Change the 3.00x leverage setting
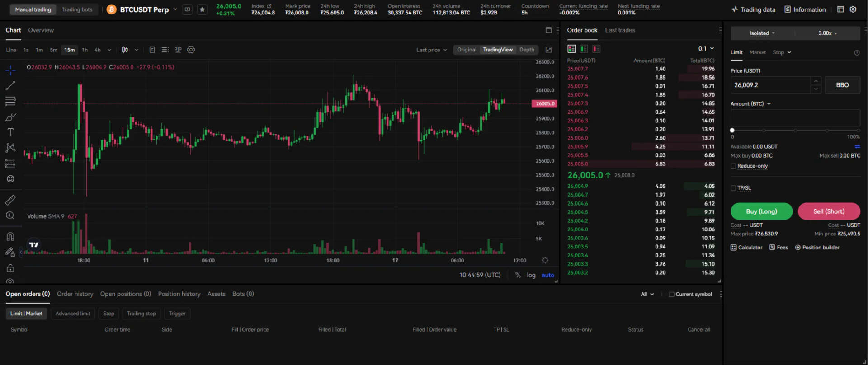Image resolution: width=868 pixels, height=365 pixels. point(827,33)
